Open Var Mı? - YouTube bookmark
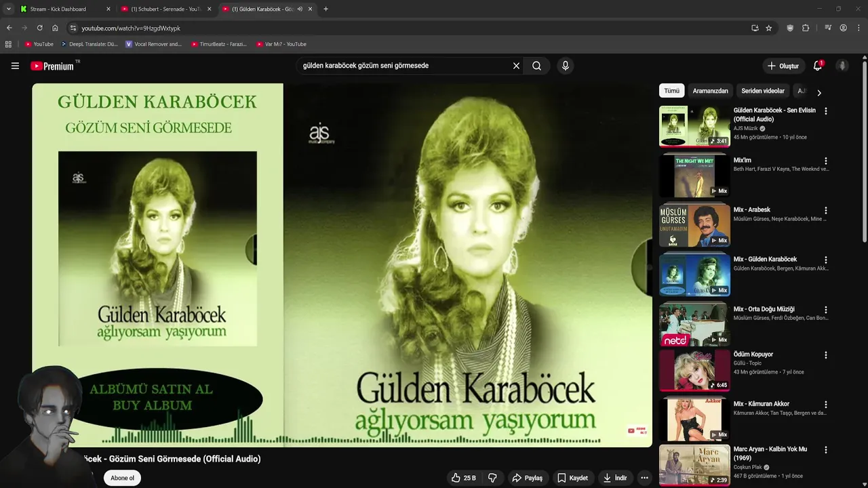 pos(281,44)
